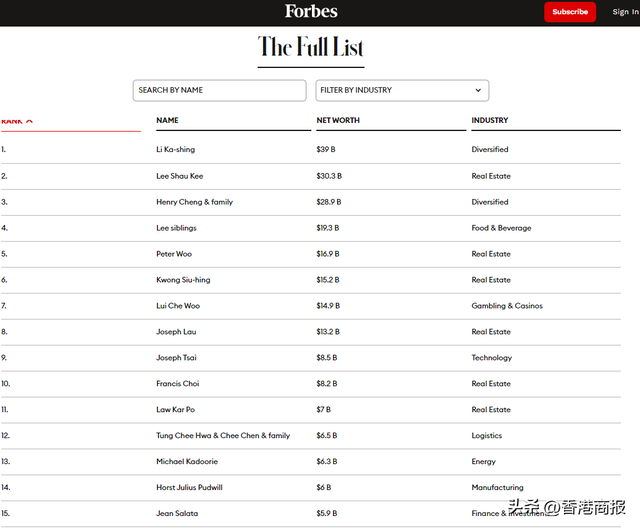The height and width of the screenshot is (529, 640).
Task: Sort by the Name column header
Action: click(167, 120)
